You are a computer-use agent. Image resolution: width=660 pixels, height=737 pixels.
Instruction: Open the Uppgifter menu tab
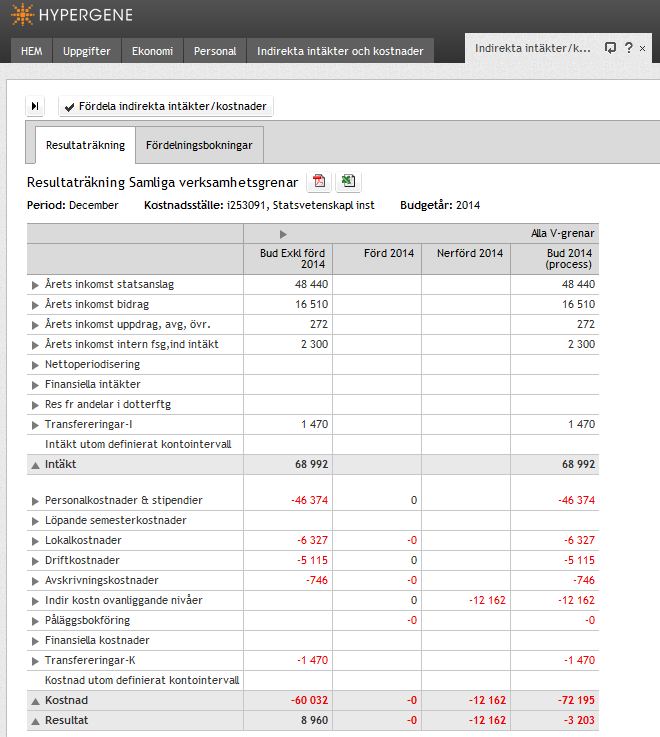pos(87,51)
